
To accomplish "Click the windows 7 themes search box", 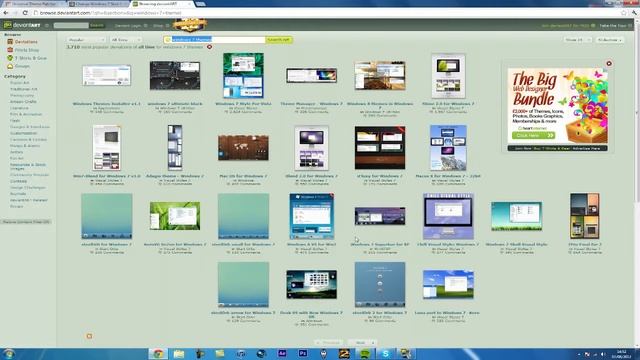I will tap(215, 40).
